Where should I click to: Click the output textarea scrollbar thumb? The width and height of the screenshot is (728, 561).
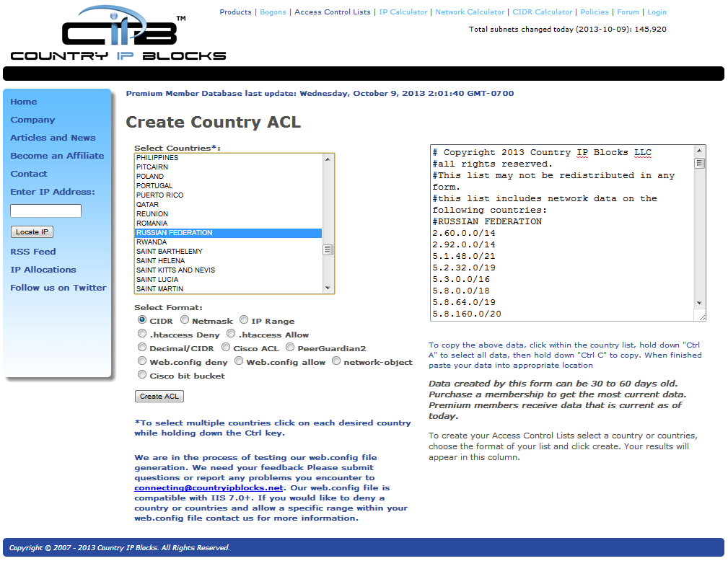coord(700,164)
